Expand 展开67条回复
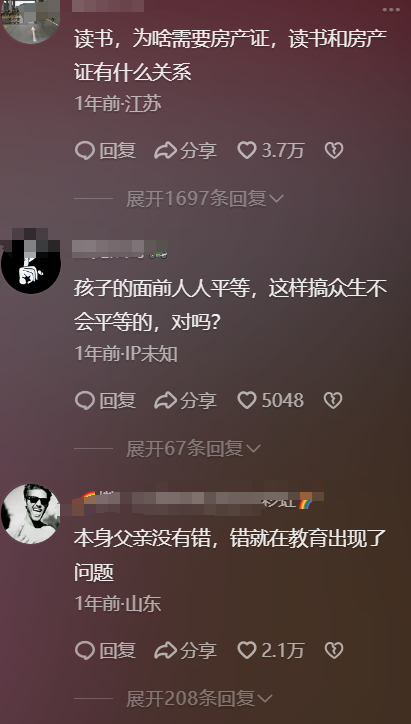The width and height of the screenshot is (411, 724). click(193, 448)
